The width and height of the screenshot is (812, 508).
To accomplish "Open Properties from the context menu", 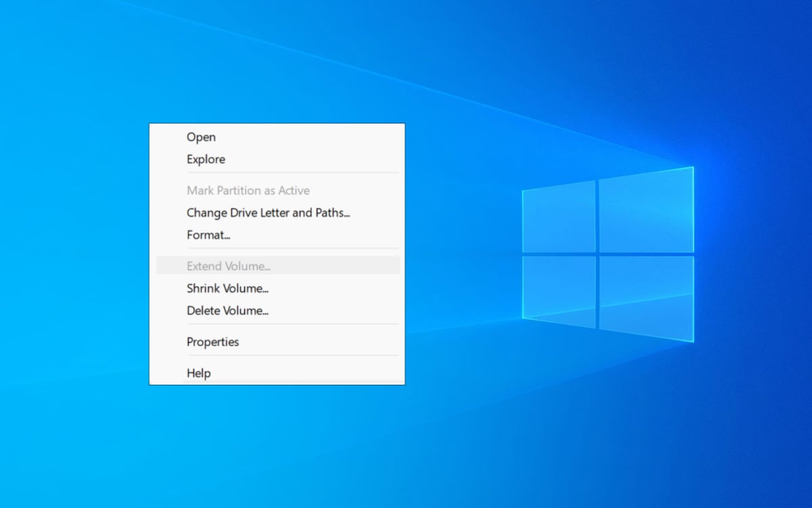I will coord(212,342).
